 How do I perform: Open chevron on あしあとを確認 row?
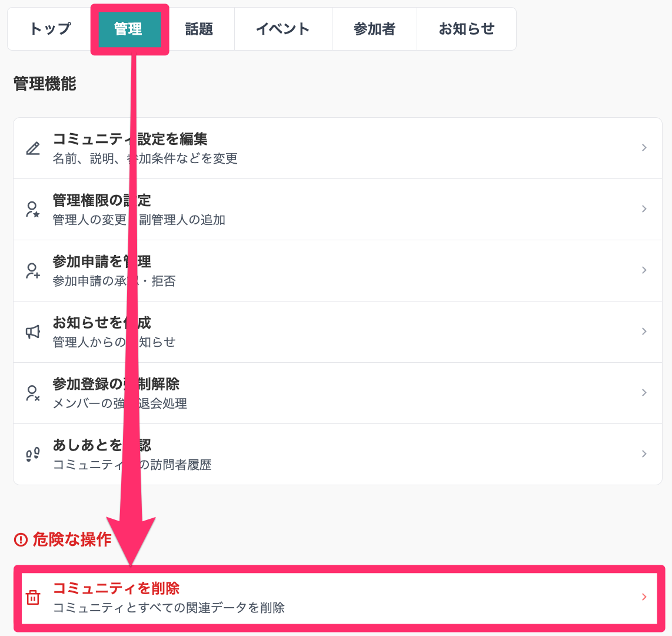tap(644, 453)
